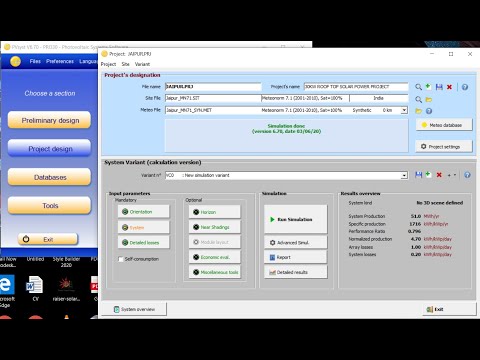Open the Variant menu
The image size is (480, 360).
[142, 64]
